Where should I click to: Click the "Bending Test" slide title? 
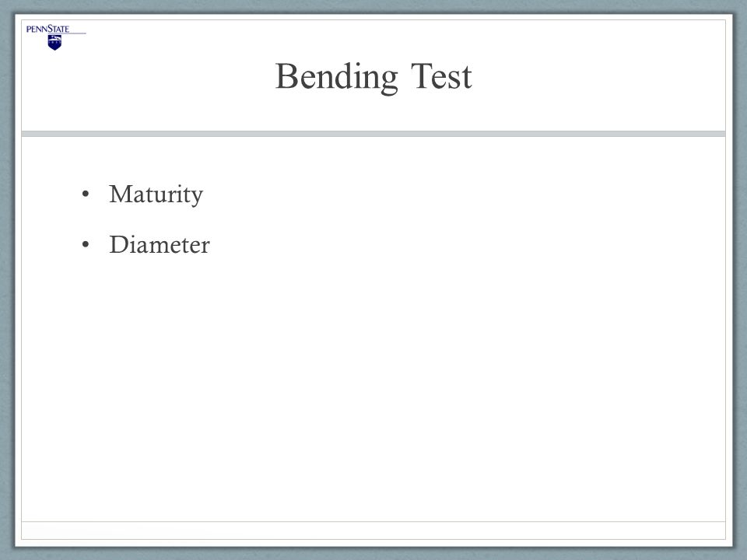(x=373, y=76)
